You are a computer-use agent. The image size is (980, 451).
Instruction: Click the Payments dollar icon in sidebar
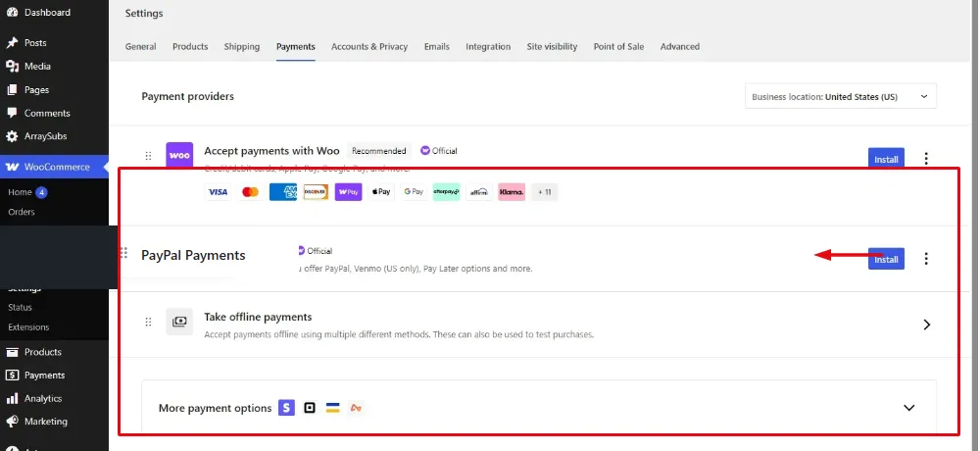12,376
